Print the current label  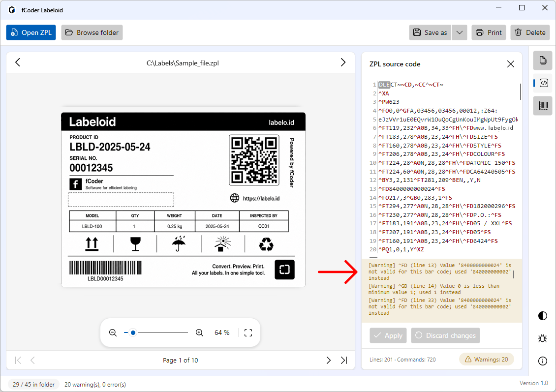489,32
